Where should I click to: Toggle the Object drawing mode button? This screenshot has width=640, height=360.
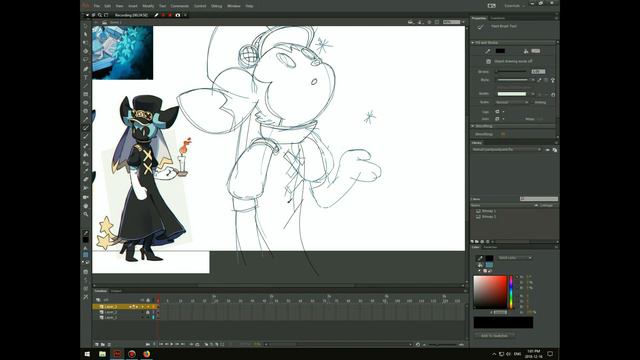click(488, 61)
